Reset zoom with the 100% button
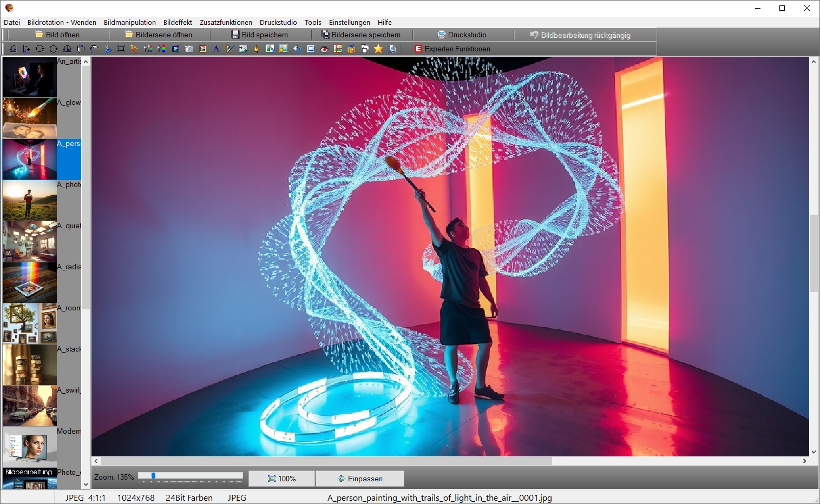Viewport: 820px width, 504px height. pyautogui.click(x=281, y=479)
